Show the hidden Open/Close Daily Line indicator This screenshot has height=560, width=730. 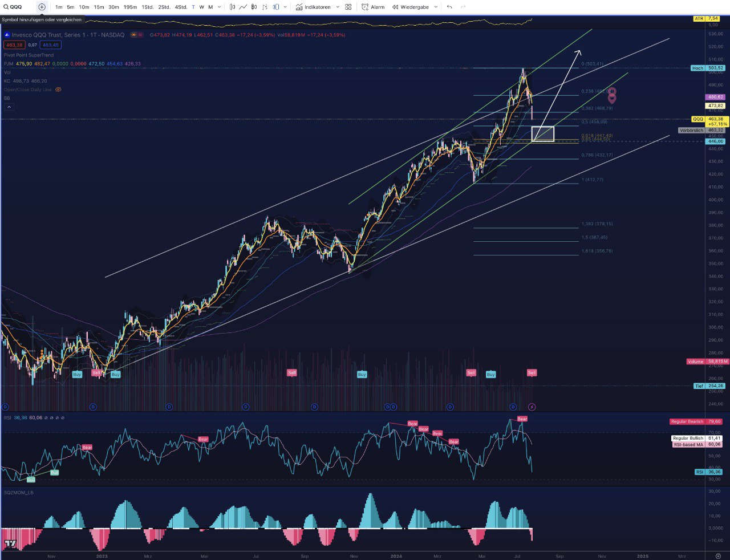58,90
